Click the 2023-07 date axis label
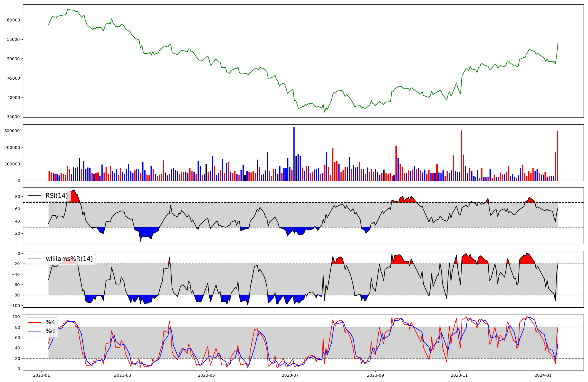588x382 pixels. 290,375
